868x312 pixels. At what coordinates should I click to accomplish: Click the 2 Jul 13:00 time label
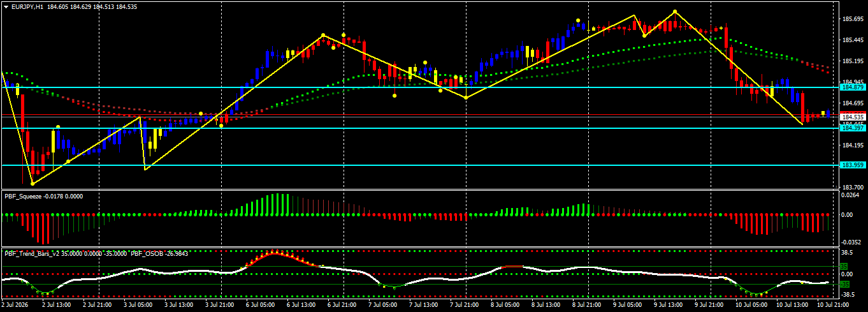[x=57, y=306]
